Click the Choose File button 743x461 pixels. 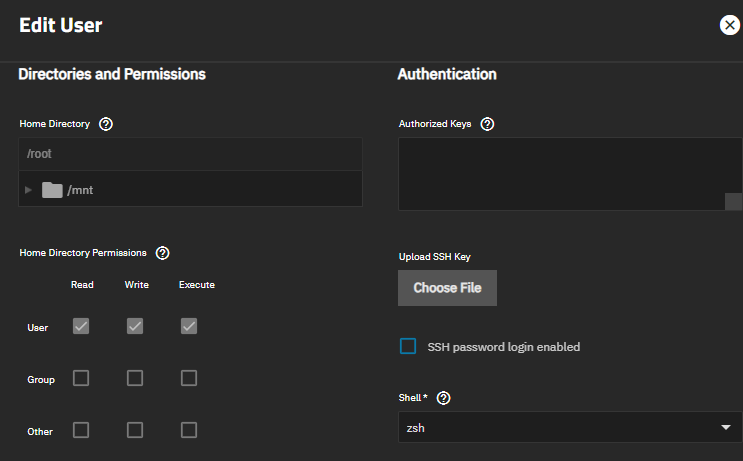click(x=447, y=288)
